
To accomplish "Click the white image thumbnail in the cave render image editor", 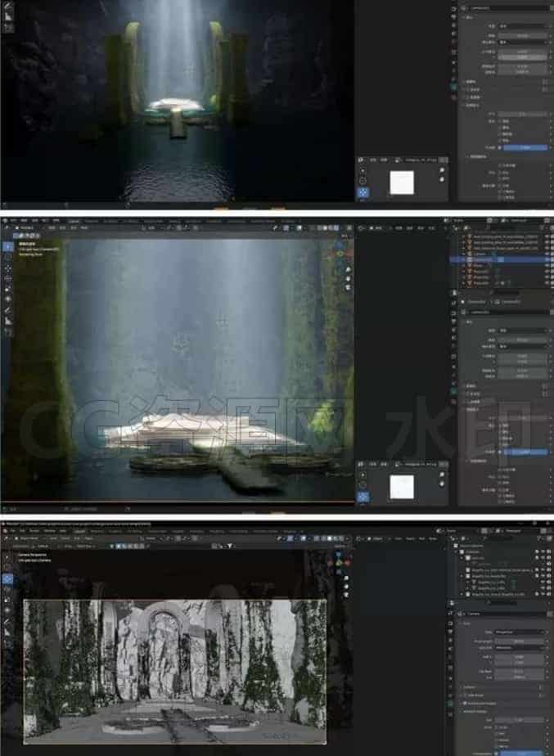I will pos(402,182).
